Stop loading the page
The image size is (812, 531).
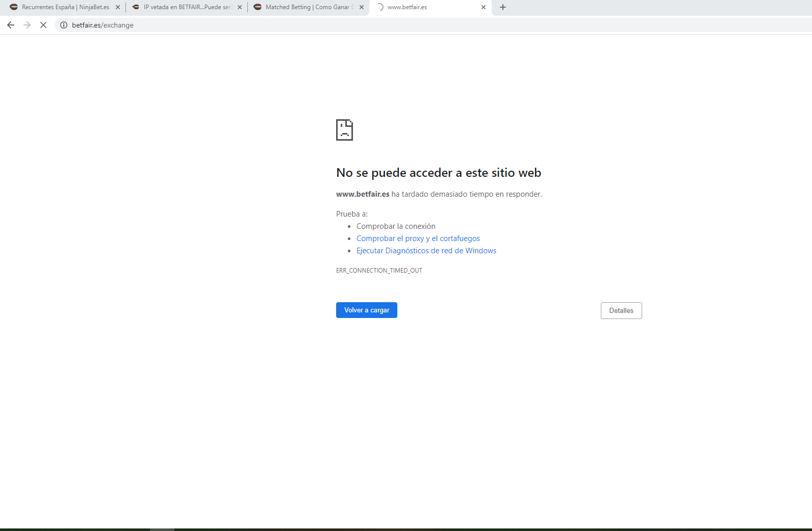pos(43,25)
